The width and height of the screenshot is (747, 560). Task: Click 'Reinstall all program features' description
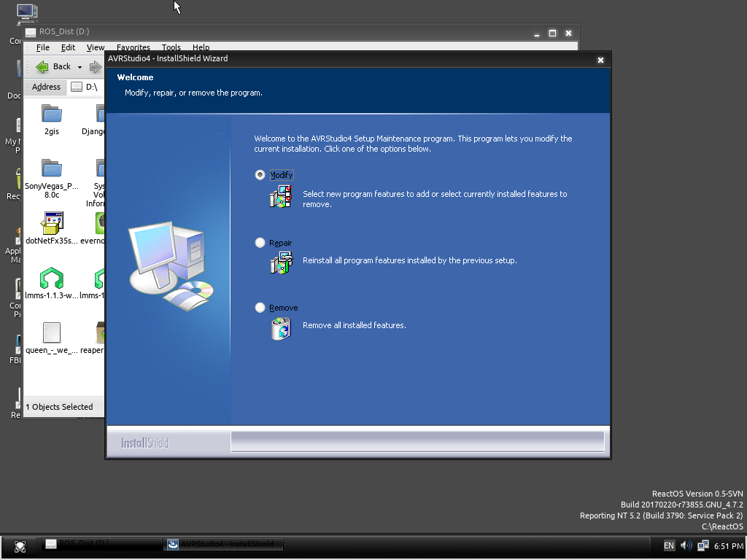410,260
